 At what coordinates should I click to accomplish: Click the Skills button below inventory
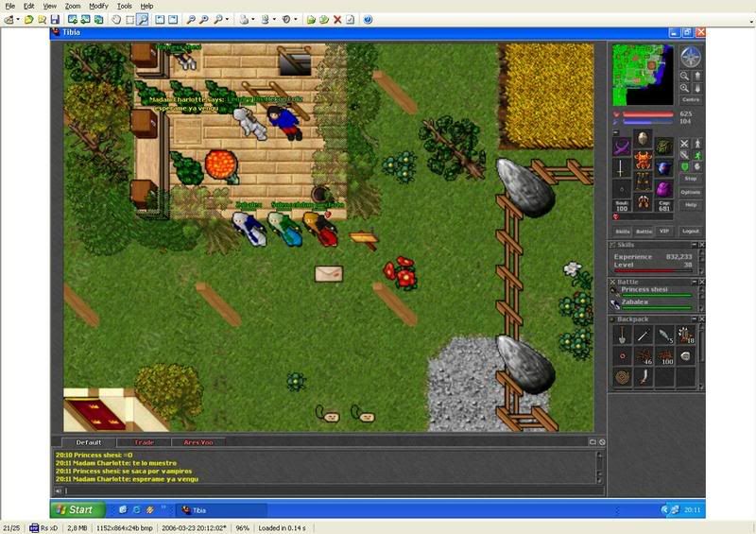pyautogui.click(x=623, y=232)
